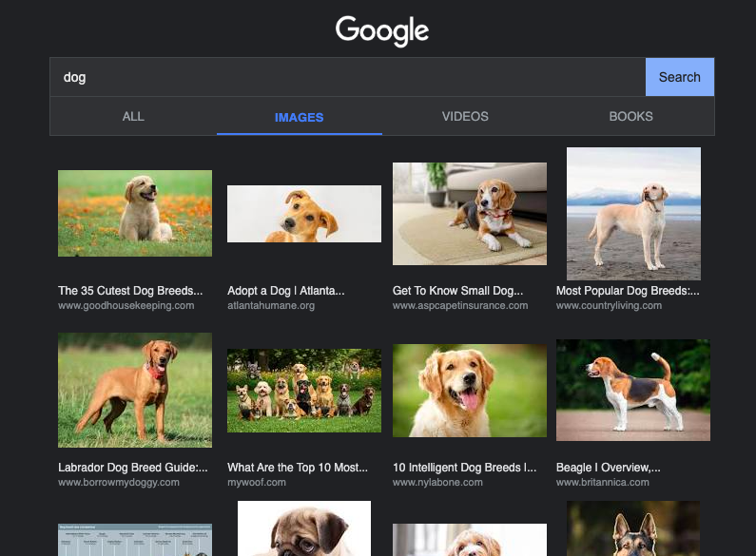Open the VIDEOS tab
756x556 pixels.
tap(465, 117)
